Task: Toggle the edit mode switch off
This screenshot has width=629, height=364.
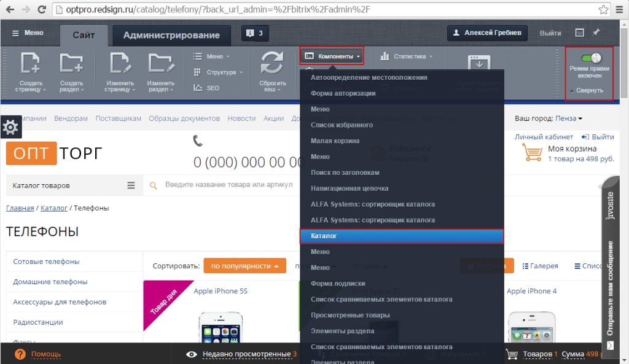Action: (x=590, y=58)
